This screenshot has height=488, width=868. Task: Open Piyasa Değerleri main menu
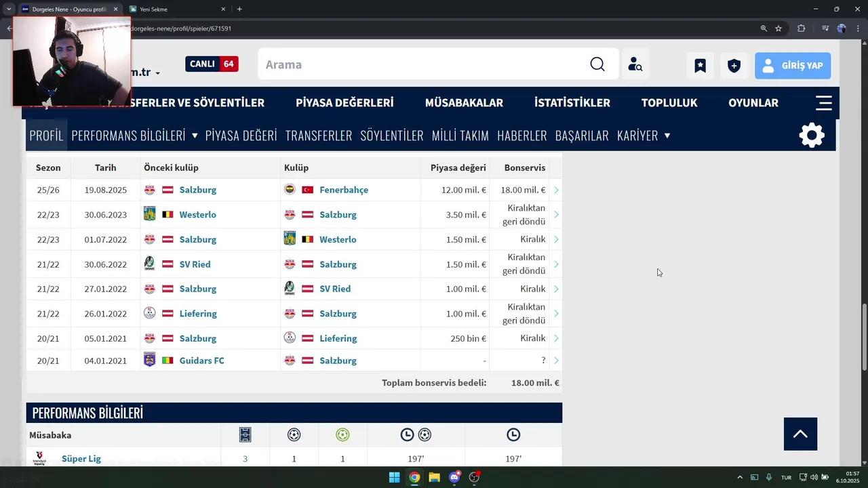click(x=344, y=103)
